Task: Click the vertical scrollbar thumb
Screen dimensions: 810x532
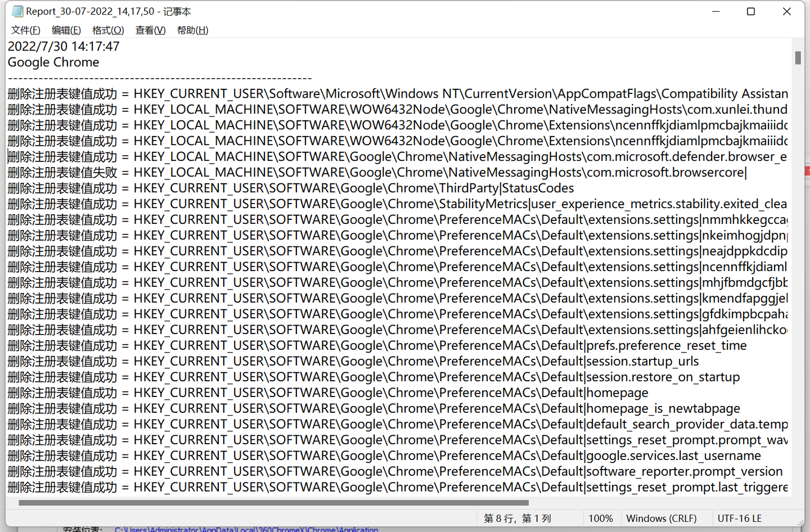Action: pos(798,57)
